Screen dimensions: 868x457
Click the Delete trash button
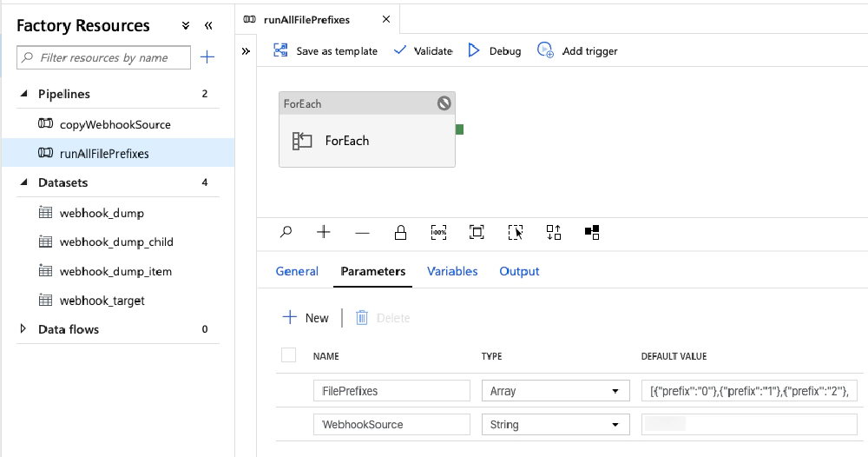coord(383,318)
